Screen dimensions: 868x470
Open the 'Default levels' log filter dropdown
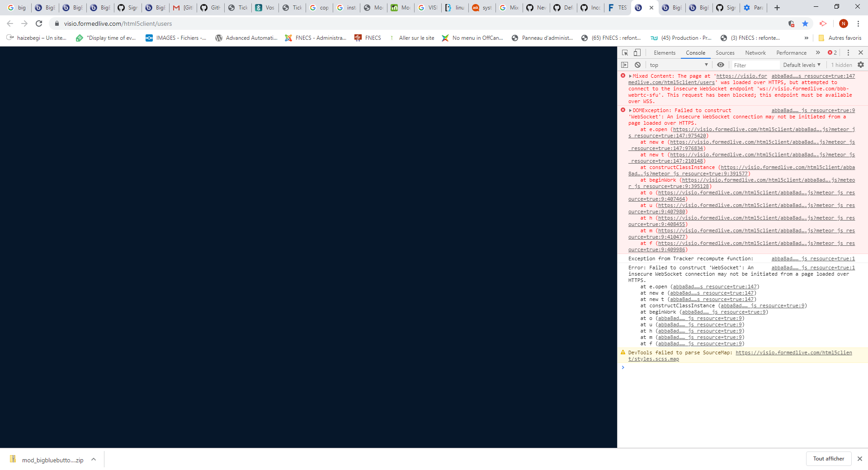[x=801, y=65]
